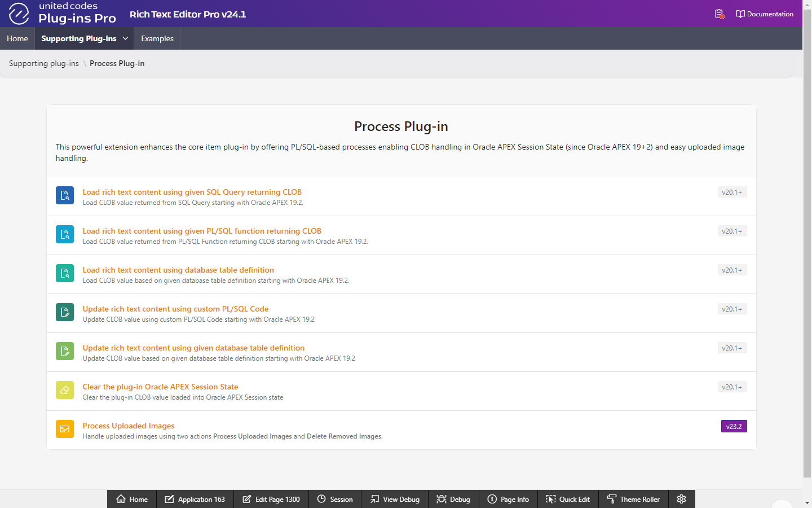Click the v20.1+ badge on SQL Query row

tap(732, 192)
